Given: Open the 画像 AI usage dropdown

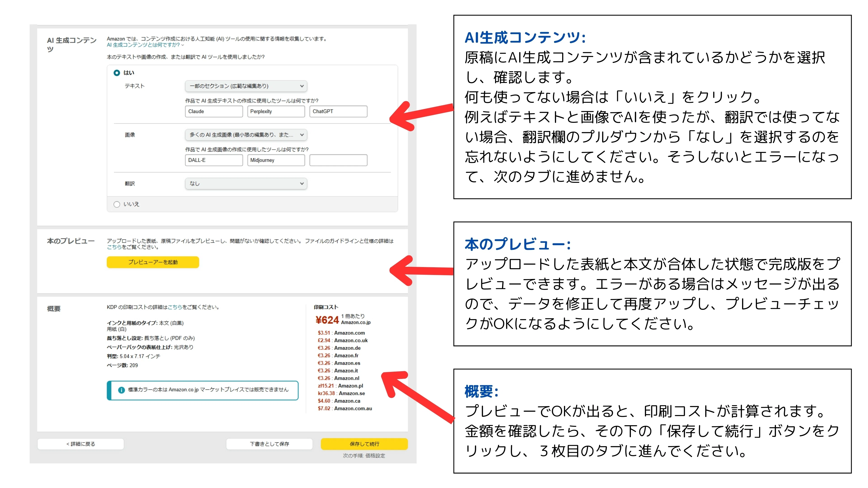Looking at the screenshot, I should pos(246,135).
